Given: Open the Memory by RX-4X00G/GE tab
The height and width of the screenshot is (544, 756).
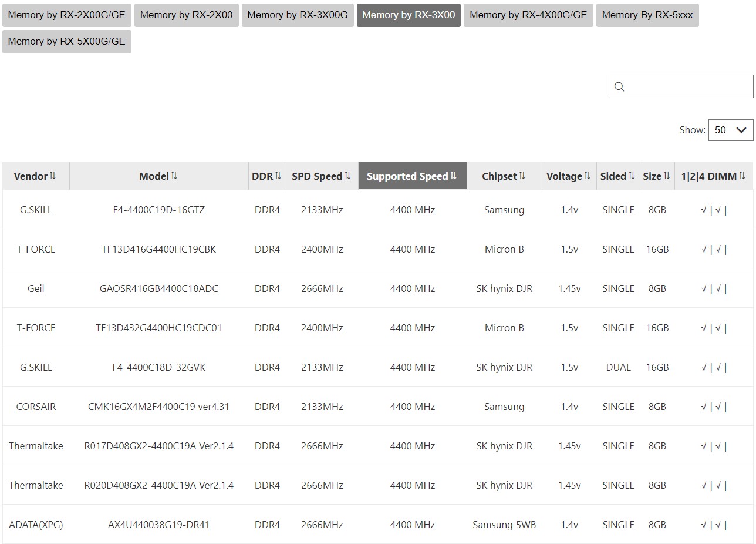Looking at the screenshot, I should coord(528,15).
